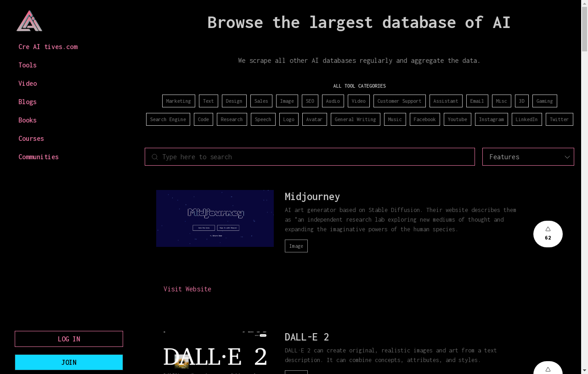Filter by Speech category
The image size is (588, 374).
[x=263, y=119]
